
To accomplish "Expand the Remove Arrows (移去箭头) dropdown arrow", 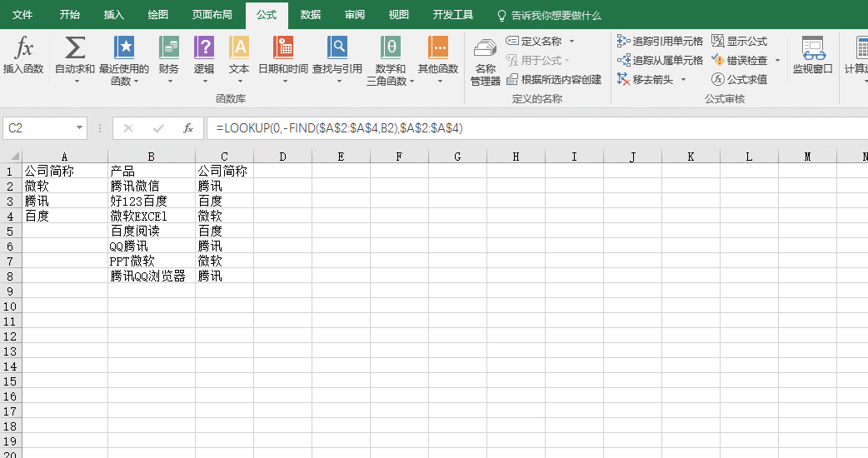I will tap(684, 79).
